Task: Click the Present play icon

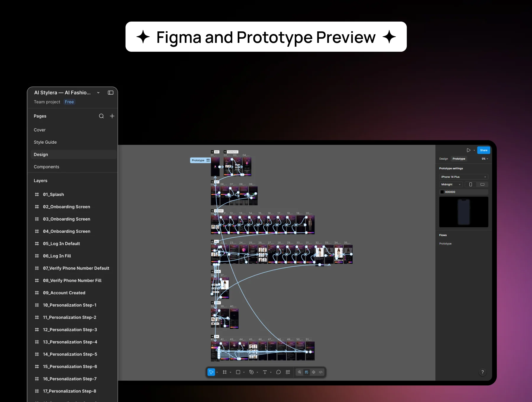Action: click(468, 150)
